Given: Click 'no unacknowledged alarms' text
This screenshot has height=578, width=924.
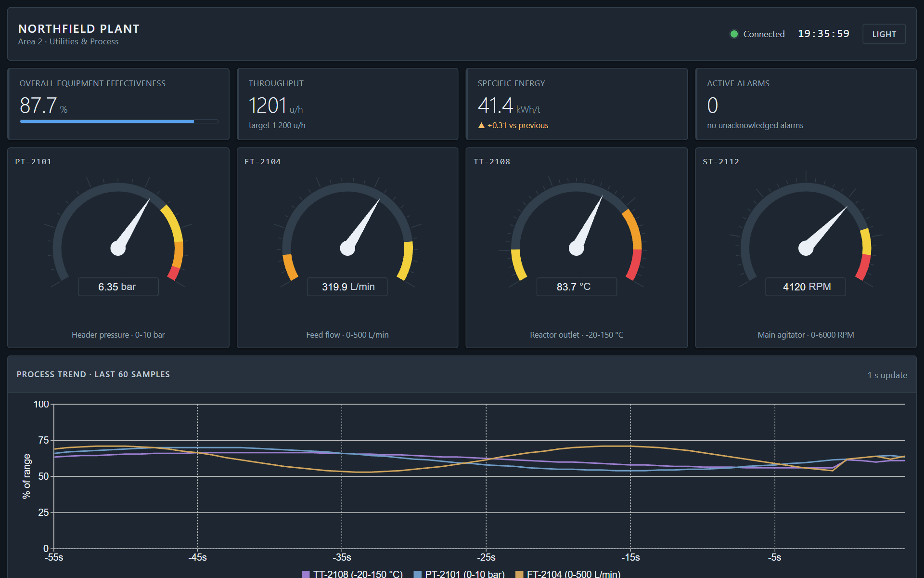Looking at the screenshot, I should (755, 125).
